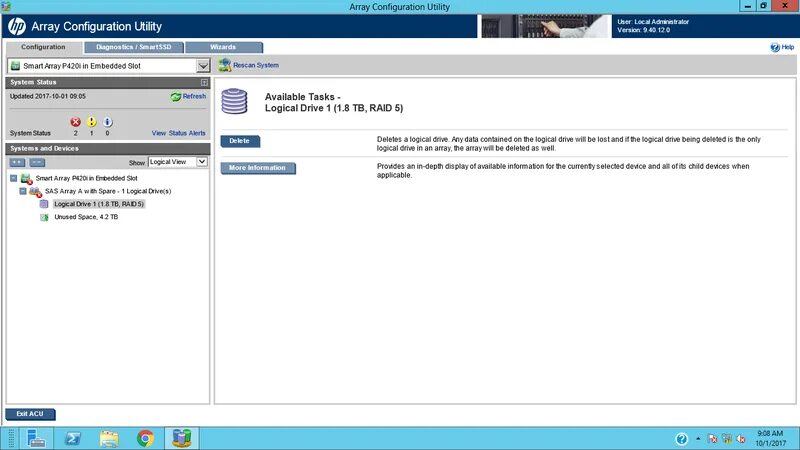Open Server Manager from taskbar
This screenshot has width=800, height=450.
[36, 438]
